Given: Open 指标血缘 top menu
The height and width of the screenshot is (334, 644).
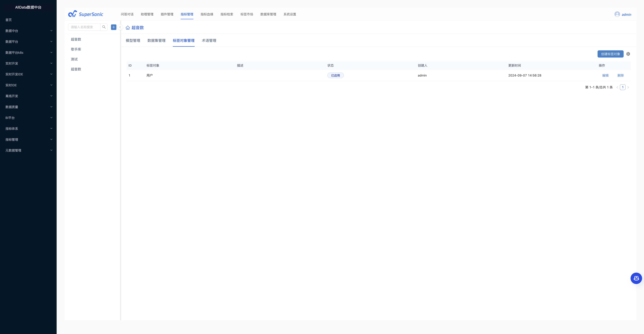Looking at the screenshot, I should tap(207, 14).
